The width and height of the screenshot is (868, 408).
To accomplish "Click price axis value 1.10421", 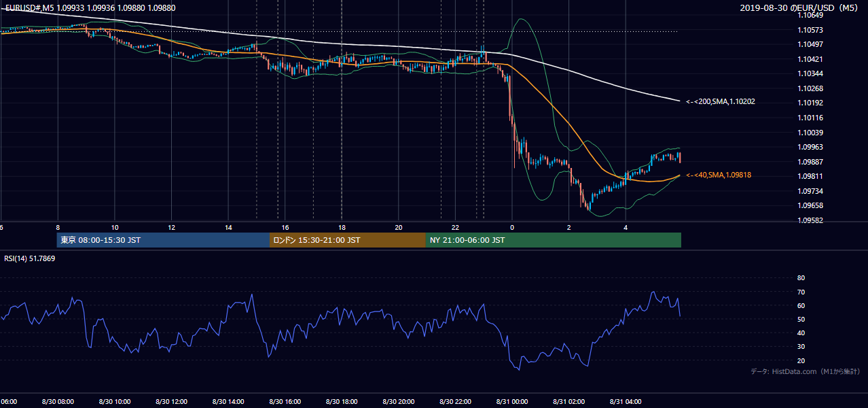I will [x=810, y=59].
